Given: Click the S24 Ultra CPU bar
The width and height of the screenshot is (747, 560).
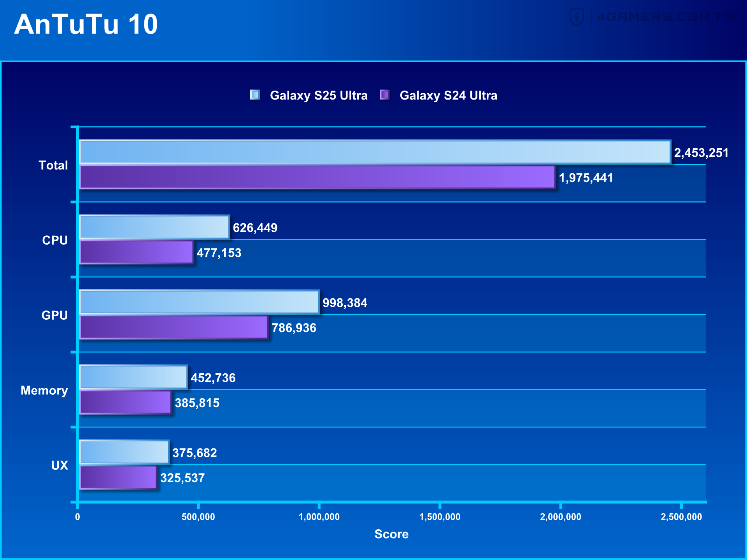Looking at the screenshot, I should click(x=137, y=252).
